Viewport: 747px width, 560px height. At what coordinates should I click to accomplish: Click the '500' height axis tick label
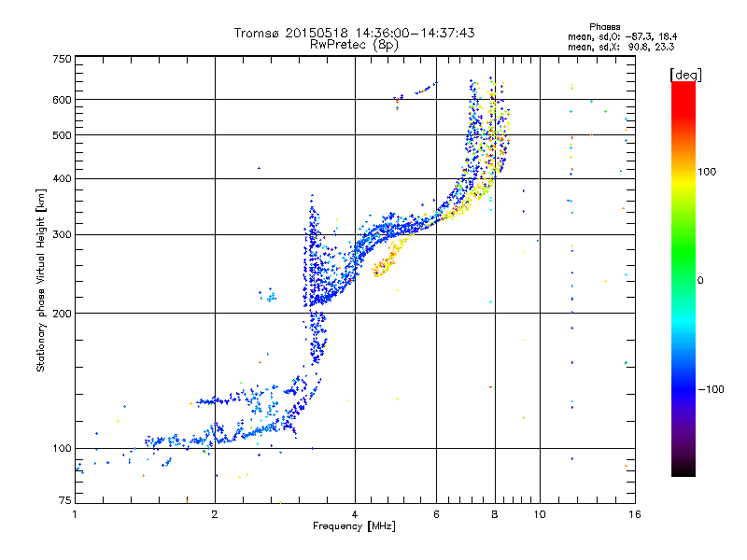click(62, 135)
